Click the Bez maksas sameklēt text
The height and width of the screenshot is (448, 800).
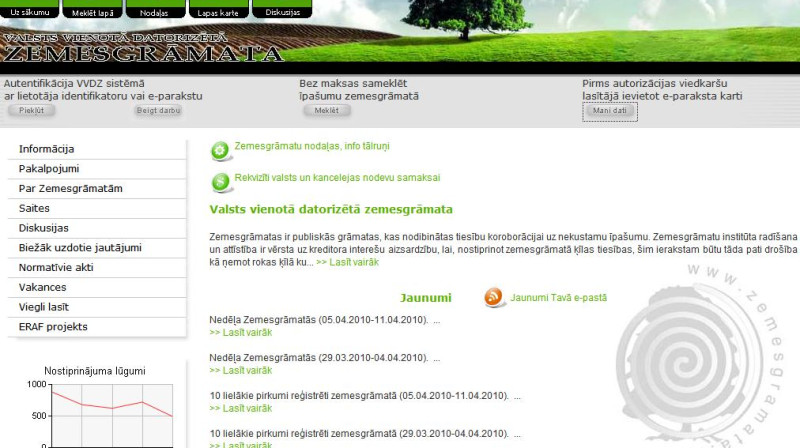pyautogui.click(x=353, y=83)
